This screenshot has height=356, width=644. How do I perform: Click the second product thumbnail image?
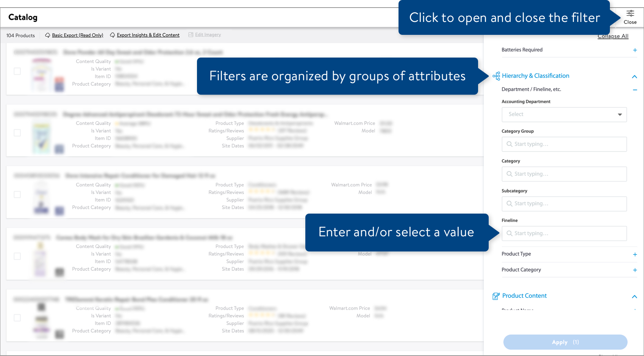42,137
